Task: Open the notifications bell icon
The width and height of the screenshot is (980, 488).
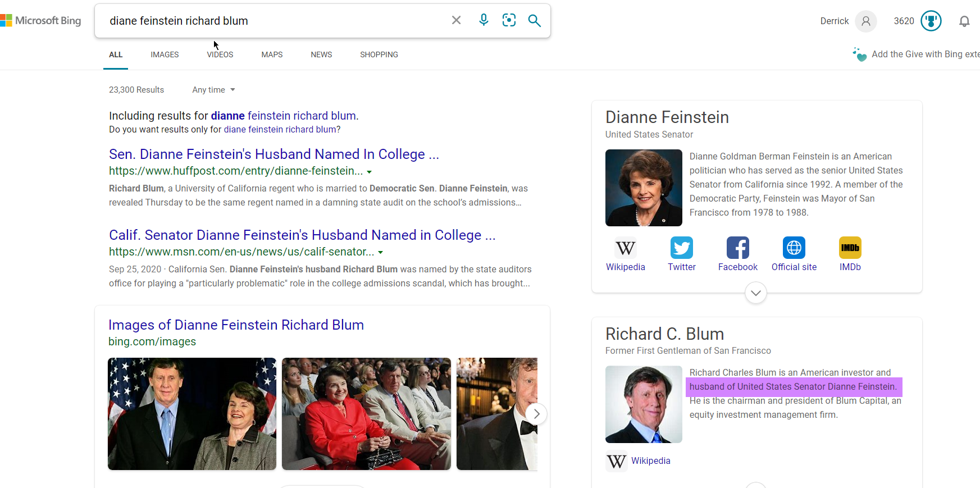Action: pos(964,21)
